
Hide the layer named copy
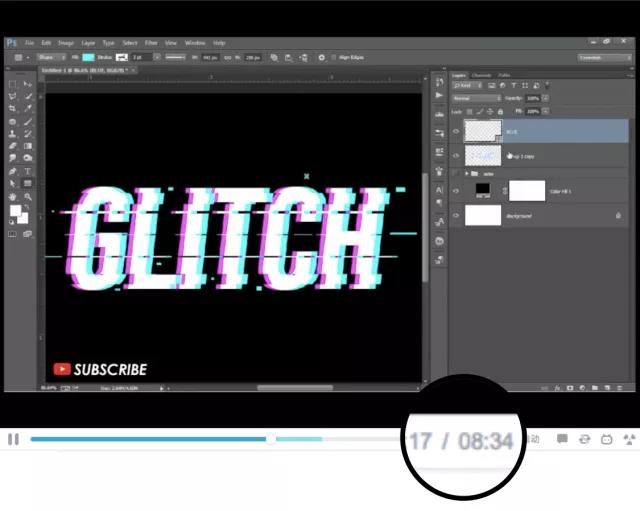click(x=456, y=156)
